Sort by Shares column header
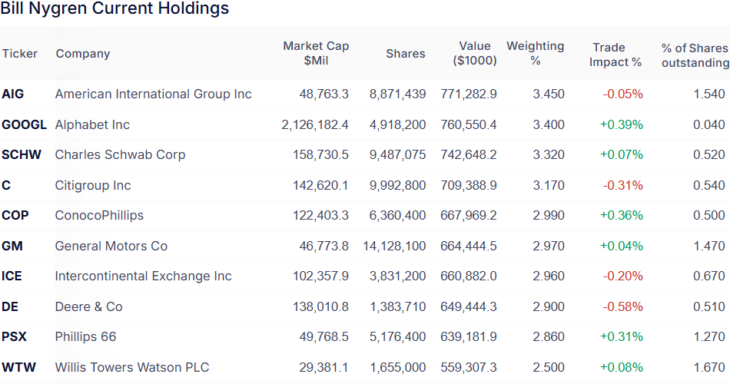The width and height of the screenshot is (730, 384). (x=406, y=54)
